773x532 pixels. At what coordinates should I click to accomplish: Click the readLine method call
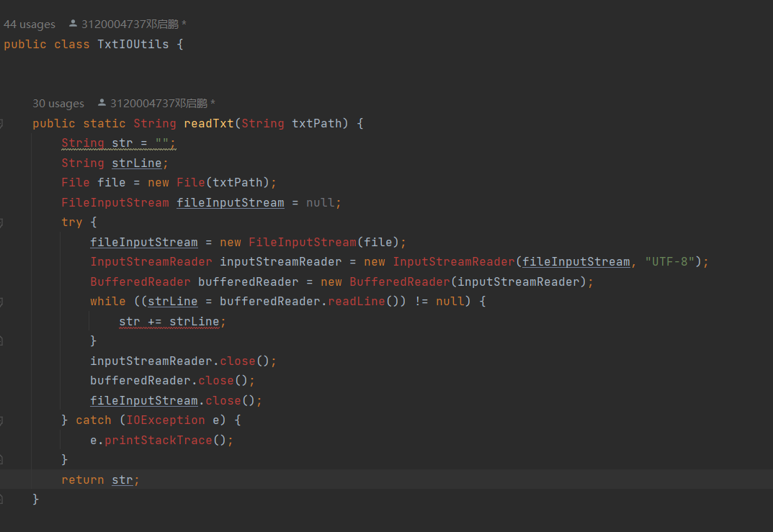[x=357, y=302]
